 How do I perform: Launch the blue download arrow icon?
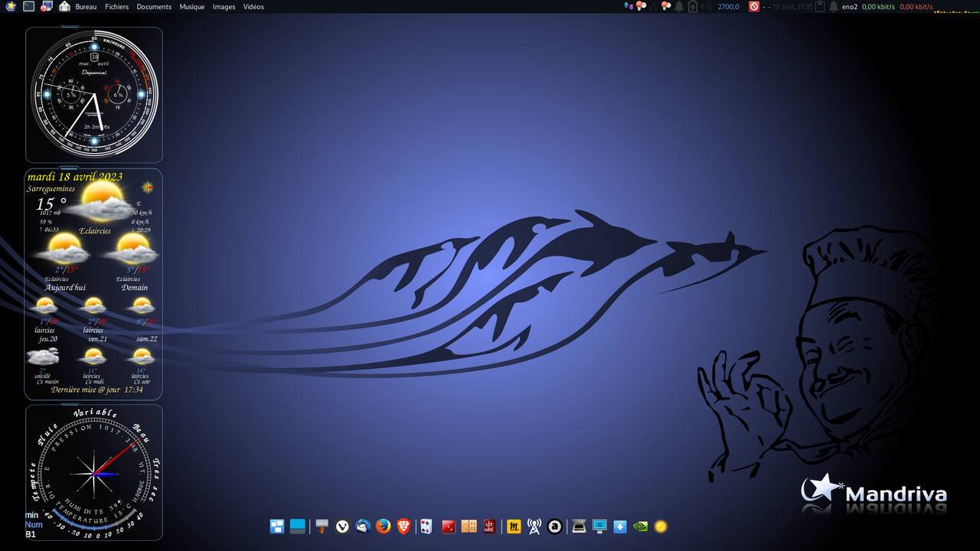tap(620, 527)
